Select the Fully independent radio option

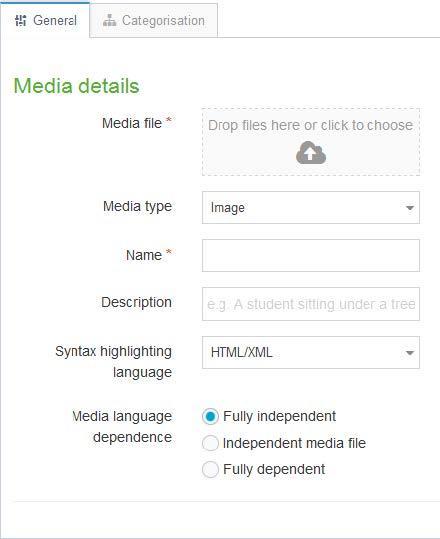(x=210, y=417)
